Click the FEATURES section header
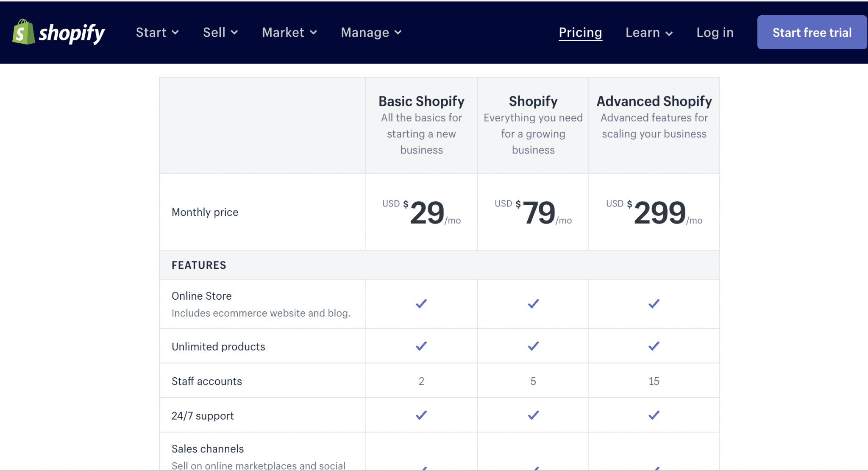This screenshot has width=868, height=471. (x=199, y=265)
